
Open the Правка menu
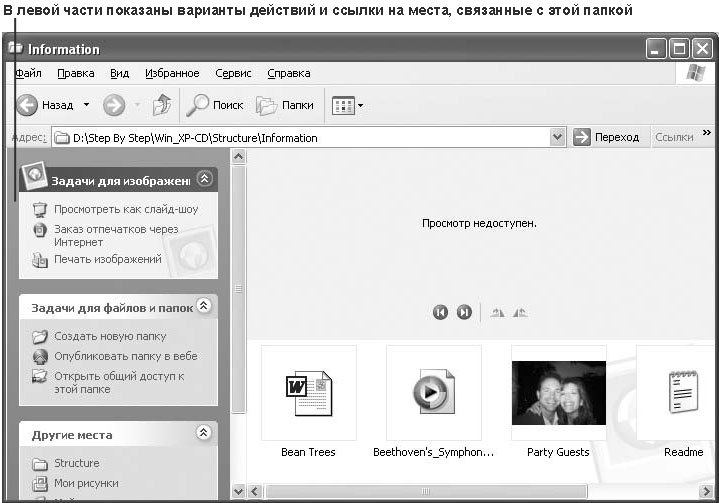click(x=76, y=73)
